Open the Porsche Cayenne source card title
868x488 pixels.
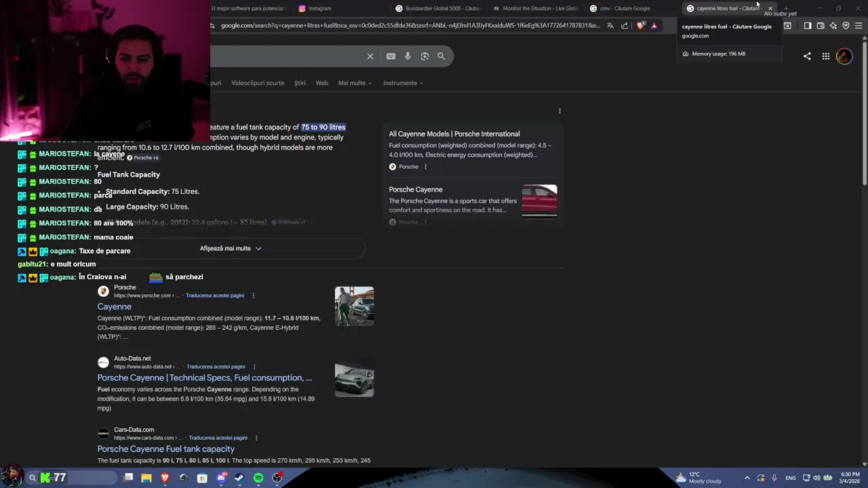tap(416, 190)
